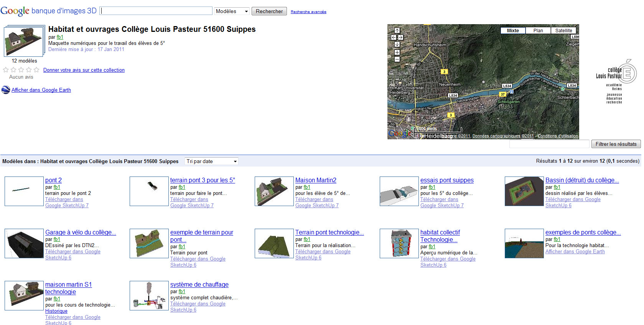
Task: Open the Maison Martin2 thumbnail
Action: 274,191
